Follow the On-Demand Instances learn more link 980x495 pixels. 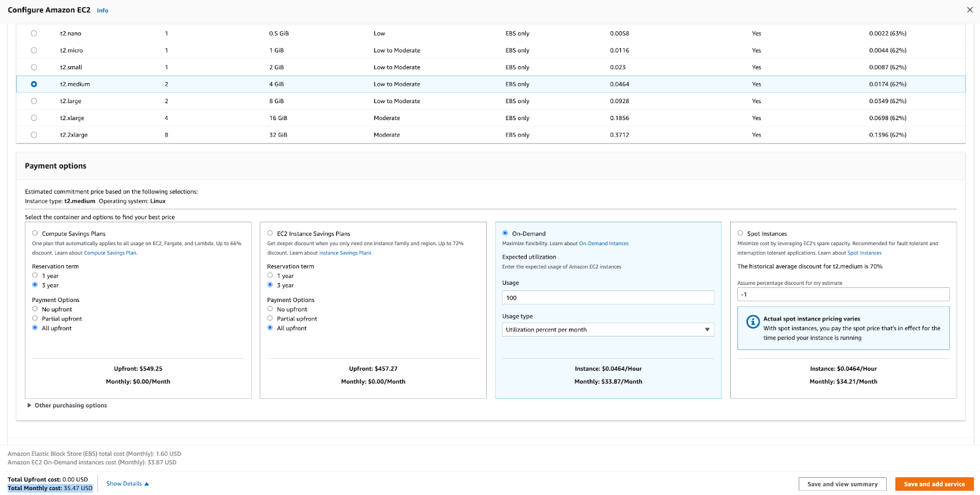coord(603,244)
